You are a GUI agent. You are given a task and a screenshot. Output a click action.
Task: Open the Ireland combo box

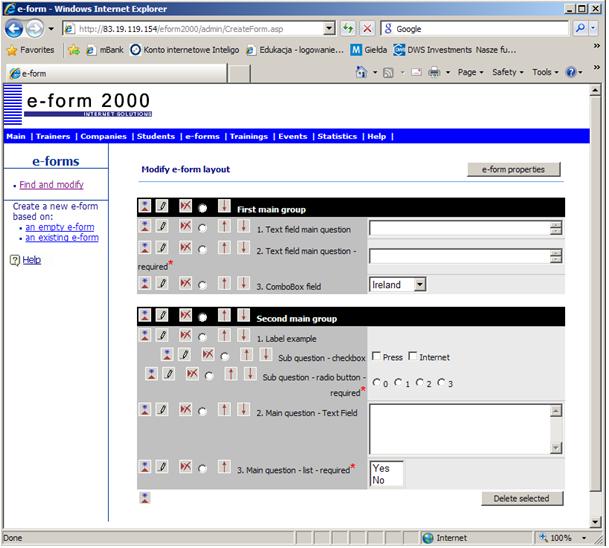420,285
